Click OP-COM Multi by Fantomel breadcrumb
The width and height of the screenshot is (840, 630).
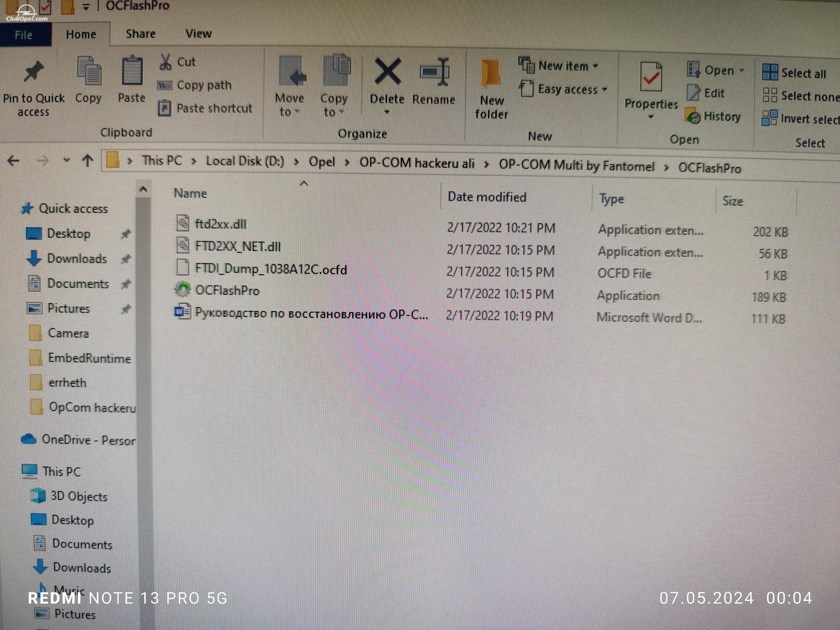pyautogui.click(x=576, y=166)
